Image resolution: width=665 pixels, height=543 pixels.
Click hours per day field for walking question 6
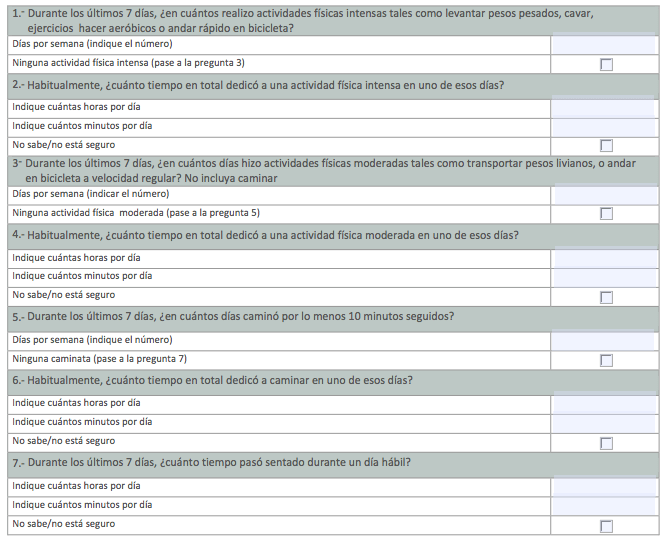coord(604,404)
